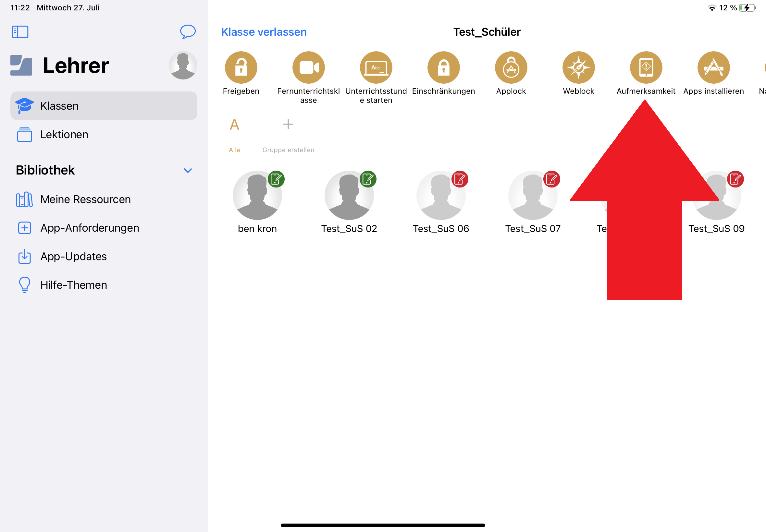Open Apps installieren icon
This screenshot has height=532, width=766.
click(714, 67)
